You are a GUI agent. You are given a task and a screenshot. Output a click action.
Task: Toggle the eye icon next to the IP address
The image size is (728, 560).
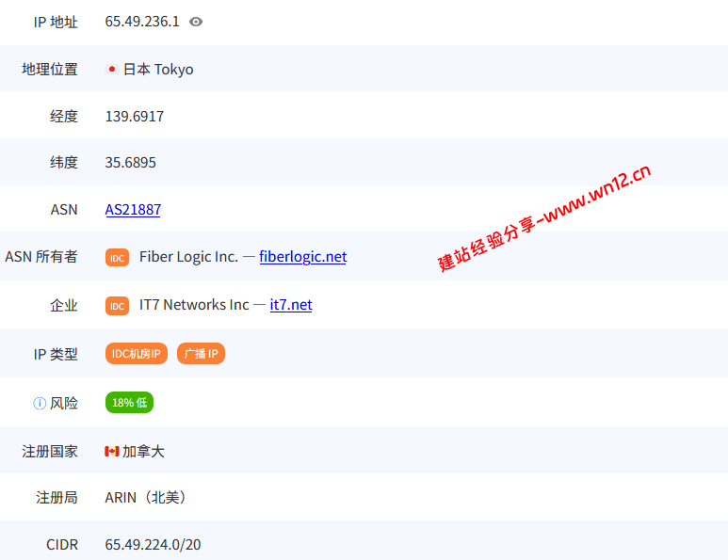[196, 22]
